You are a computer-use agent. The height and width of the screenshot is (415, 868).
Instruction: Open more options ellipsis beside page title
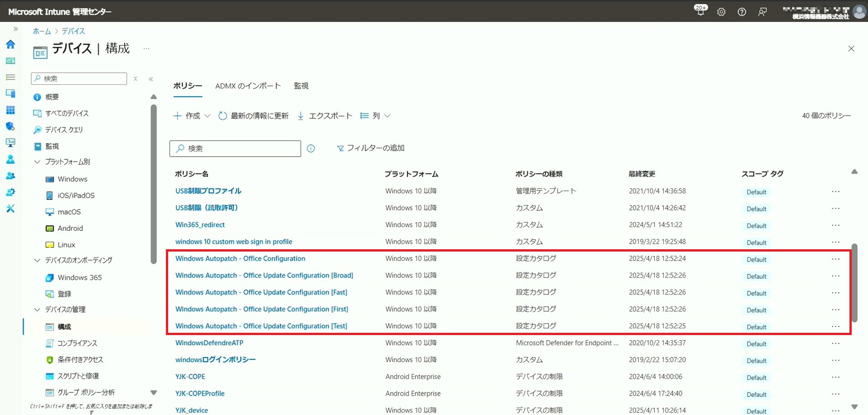pyautogui.click(x=146, y=49)
